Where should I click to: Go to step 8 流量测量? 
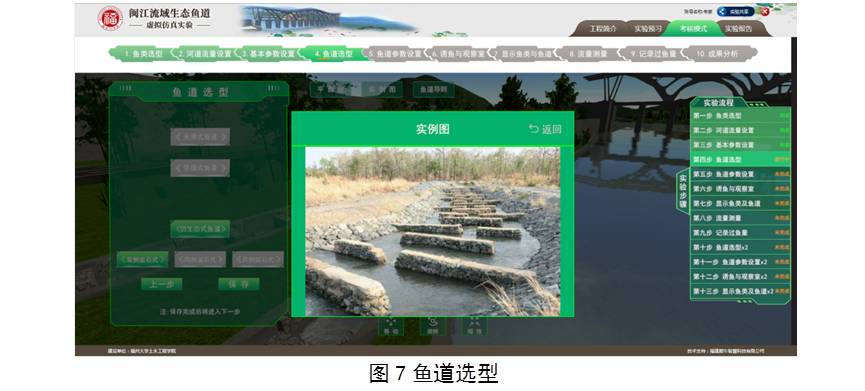pos(586,54)
